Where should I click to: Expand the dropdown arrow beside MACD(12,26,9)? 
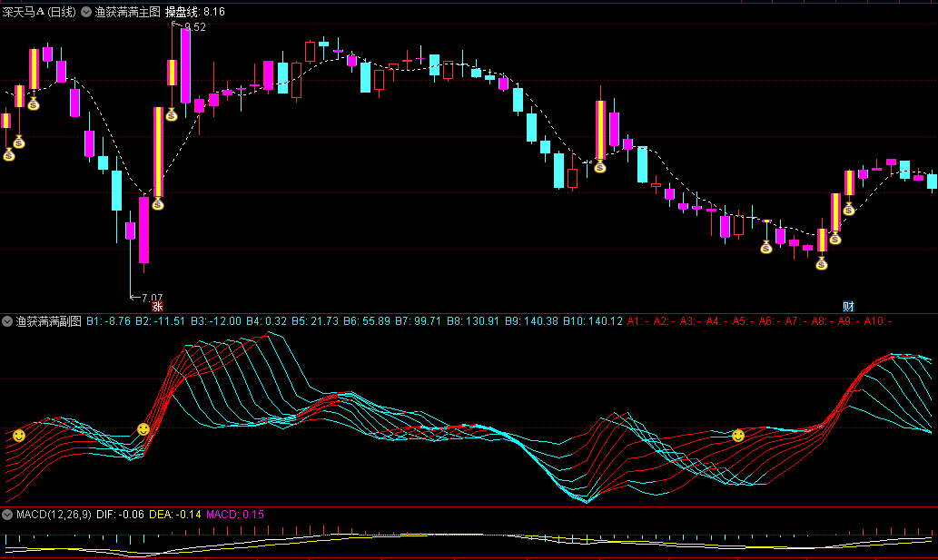point(7,515)
